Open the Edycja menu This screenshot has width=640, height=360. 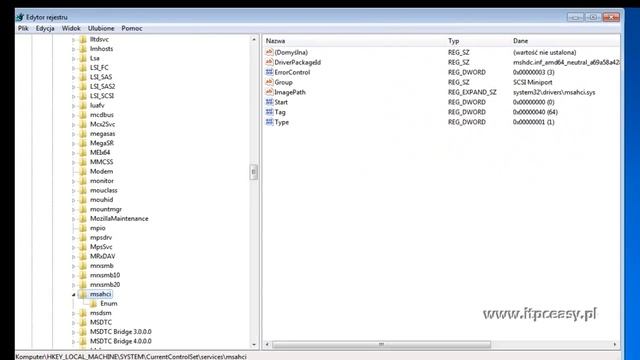(45, 28)
